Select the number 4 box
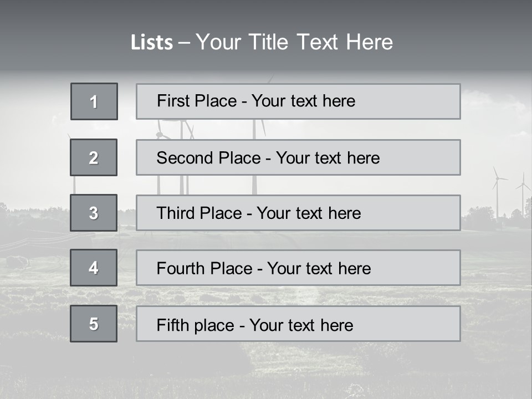Image resolution: width=532 pixels, height=399 pixels. click(x=94, y=268)
